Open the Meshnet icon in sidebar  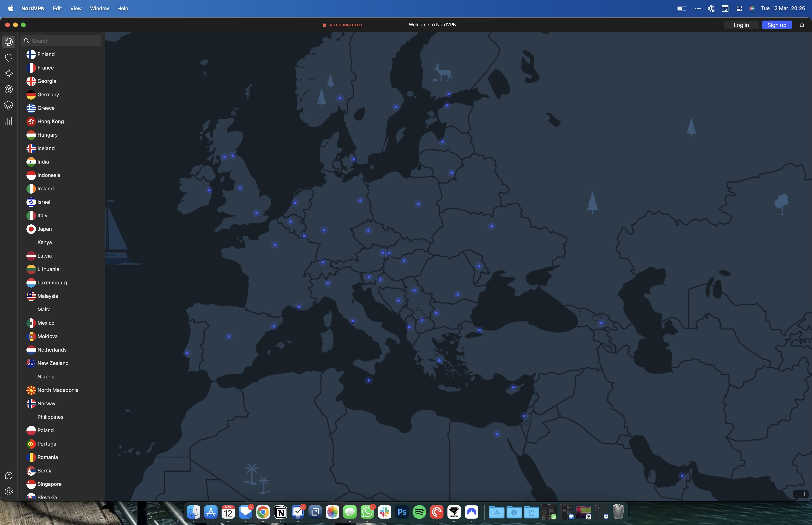pyautogui.click(x=9, y=74)
